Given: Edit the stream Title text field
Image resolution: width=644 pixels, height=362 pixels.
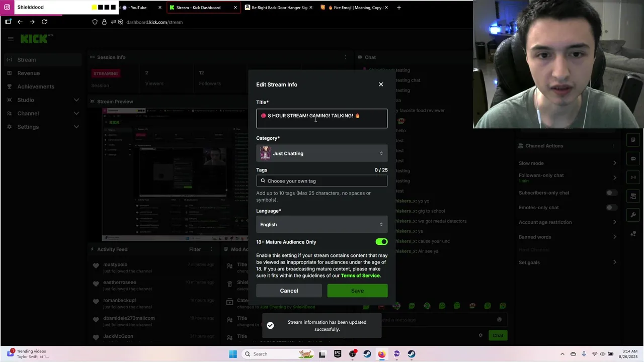Looking at the screenshot, I should point(322,119).
